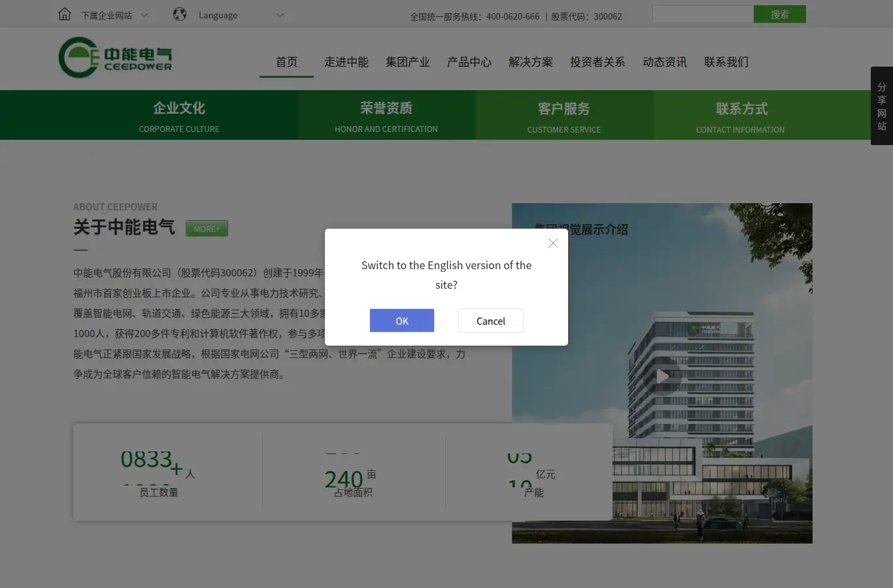Click the home icon in top bar
The width and height of the screenshot is (893, 588).
coord(65,14)
